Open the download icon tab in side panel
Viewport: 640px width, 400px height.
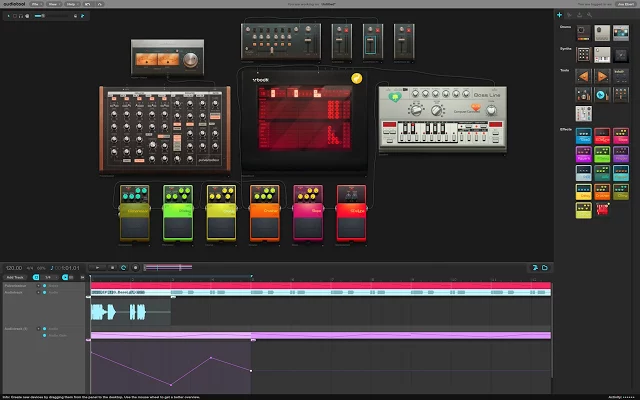[579, 15]
